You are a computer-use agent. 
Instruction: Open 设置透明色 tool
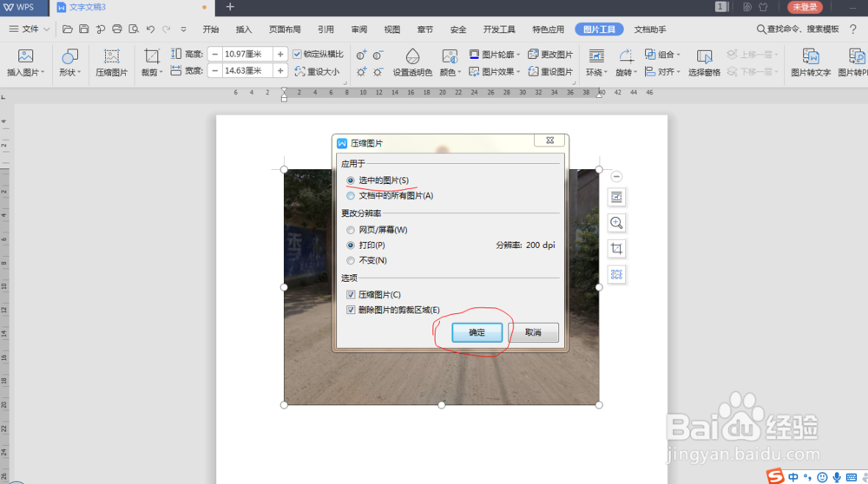(412, 62)
